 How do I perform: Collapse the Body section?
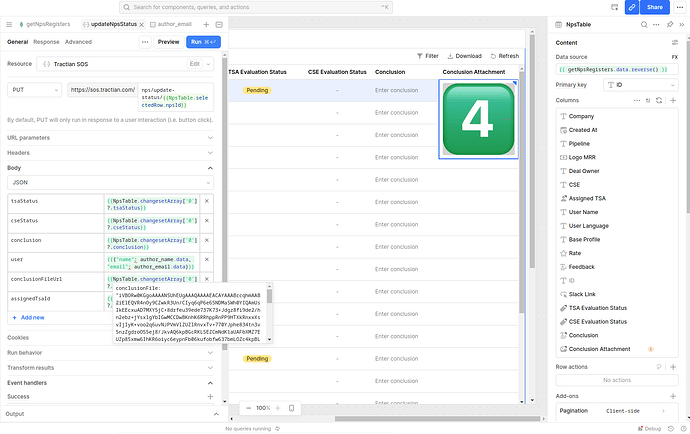[x=110, y=168]
